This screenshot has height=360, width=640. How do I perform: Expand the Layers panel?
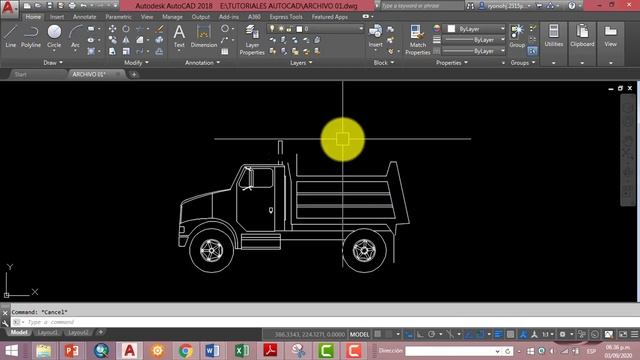pos(301,63)
